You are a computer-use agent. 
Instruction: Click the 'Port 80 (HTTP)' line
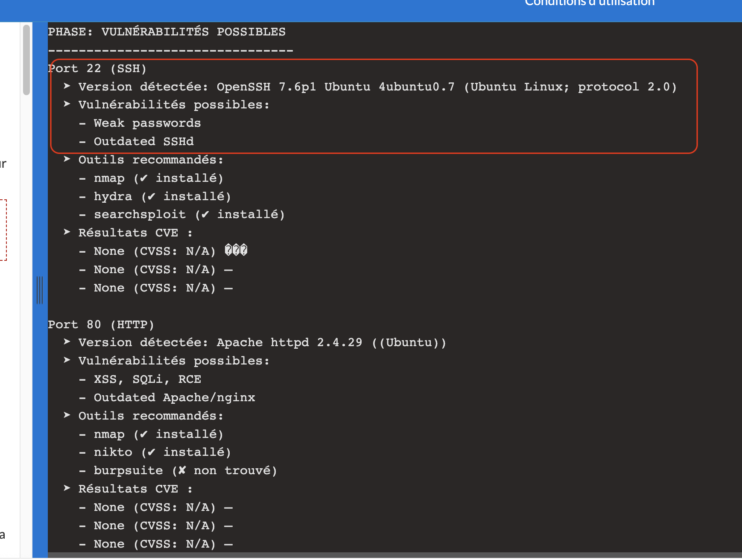tap(101, 325)
